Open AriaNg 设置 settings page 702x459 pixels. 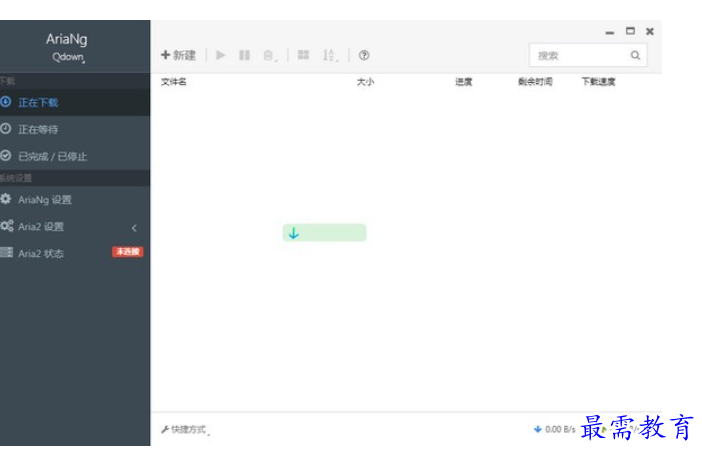[x=45, y=199]
